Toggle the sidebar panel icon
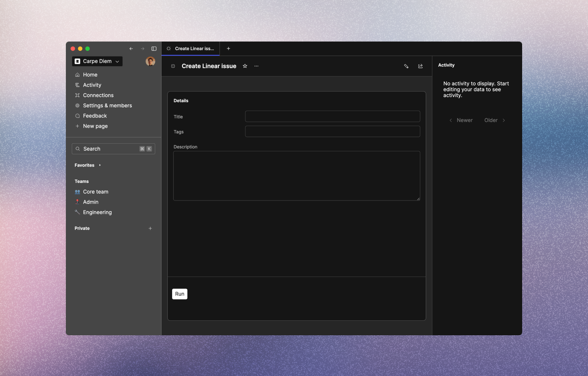The width and height of the screenshot is (588, 376). pos(154,49)
